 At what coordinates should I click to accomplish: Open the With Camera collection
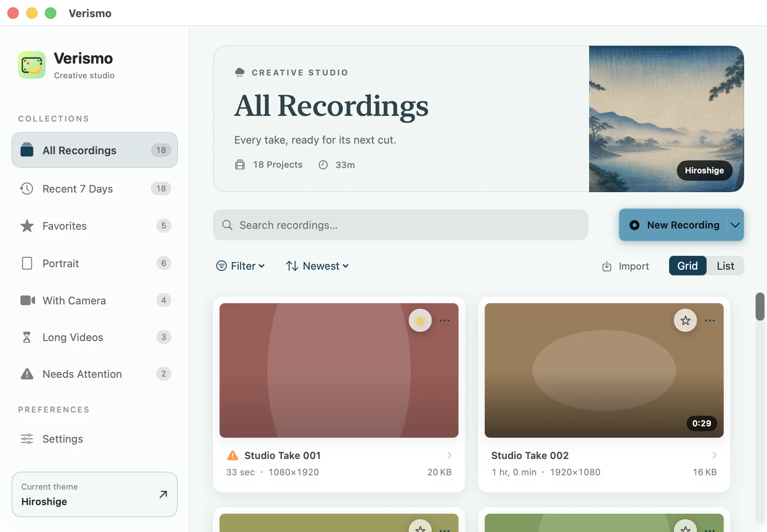click(95, 300)
